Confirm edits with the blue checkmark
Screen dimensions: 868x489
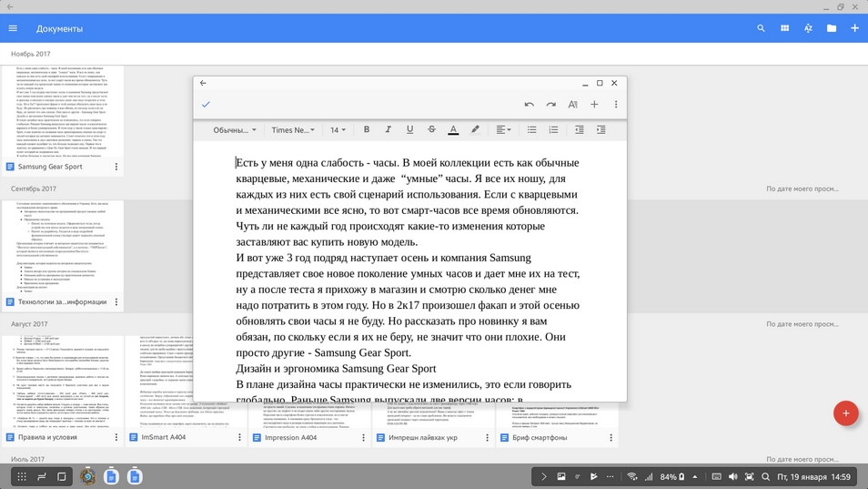[206, 104]
